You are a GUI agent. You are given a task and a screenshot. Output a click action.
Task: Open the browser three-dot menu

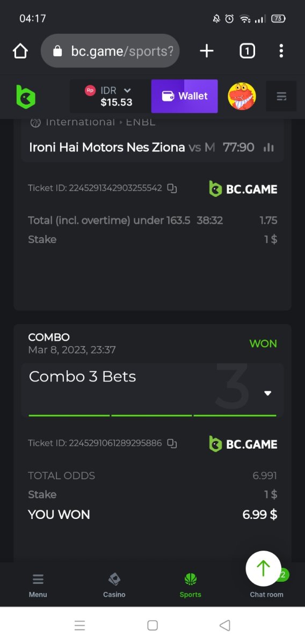pyautogui.click(x=281, y=51)
